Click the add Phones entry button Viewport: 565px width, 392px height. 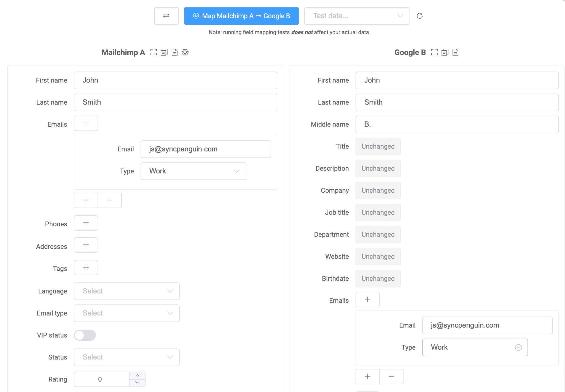86,223
